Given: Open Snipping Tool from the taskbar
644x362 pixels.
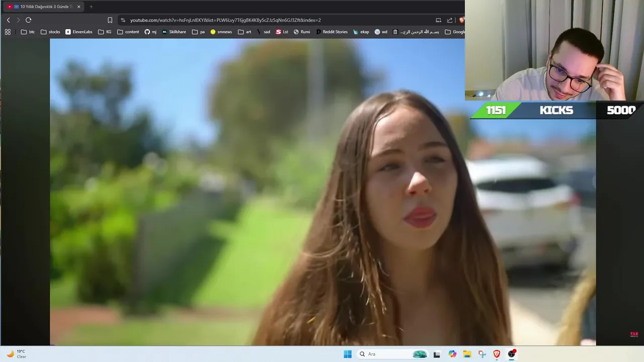Looking at the screenshot, I should click(x=482, y=354).
